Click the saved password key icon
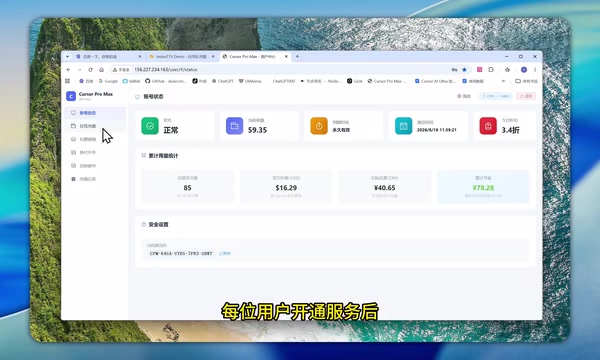 coord(454,70)
